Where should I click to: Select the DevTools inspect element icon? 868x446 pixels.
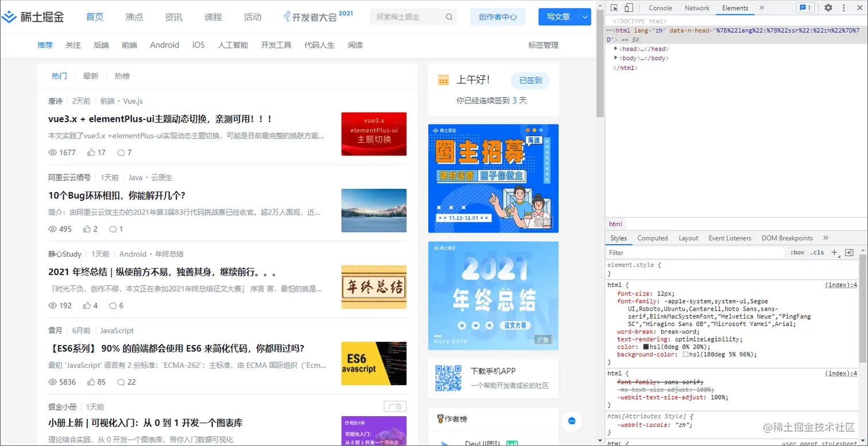(x=614, y=7)
